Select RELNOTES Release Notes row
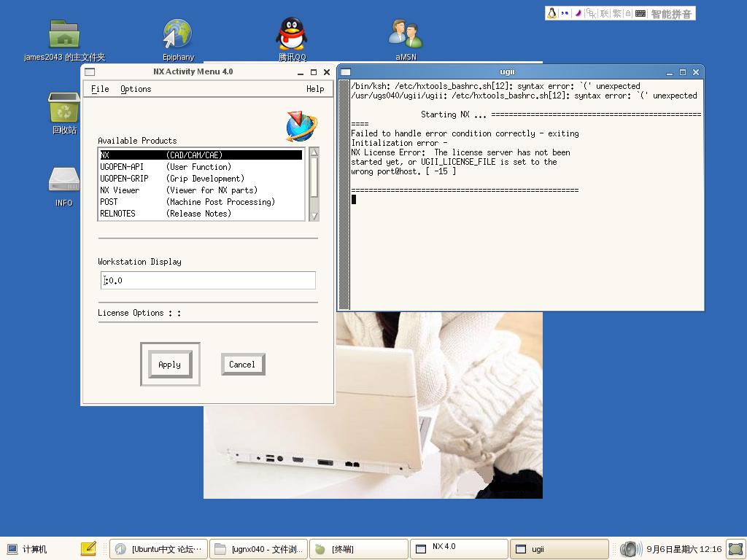747x560 pixels. (201, 214)
